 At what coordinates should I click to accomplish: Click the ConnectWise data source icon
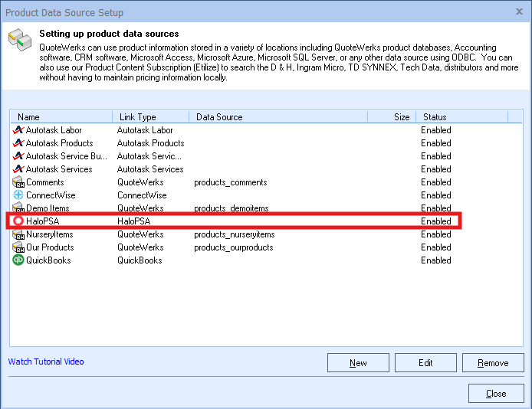18,195
